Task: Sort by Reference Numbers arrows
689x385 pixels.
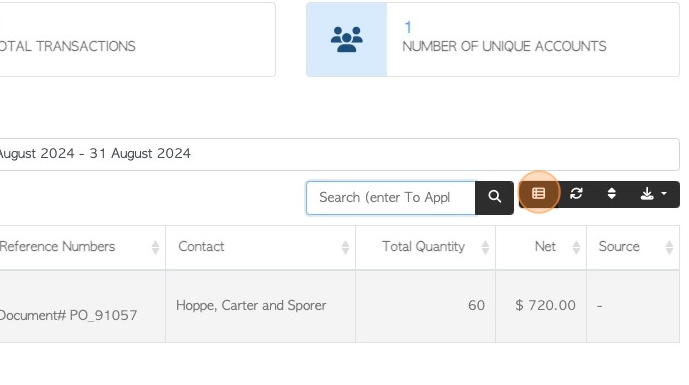Action: pyautogui.click(x=155, y=247)
